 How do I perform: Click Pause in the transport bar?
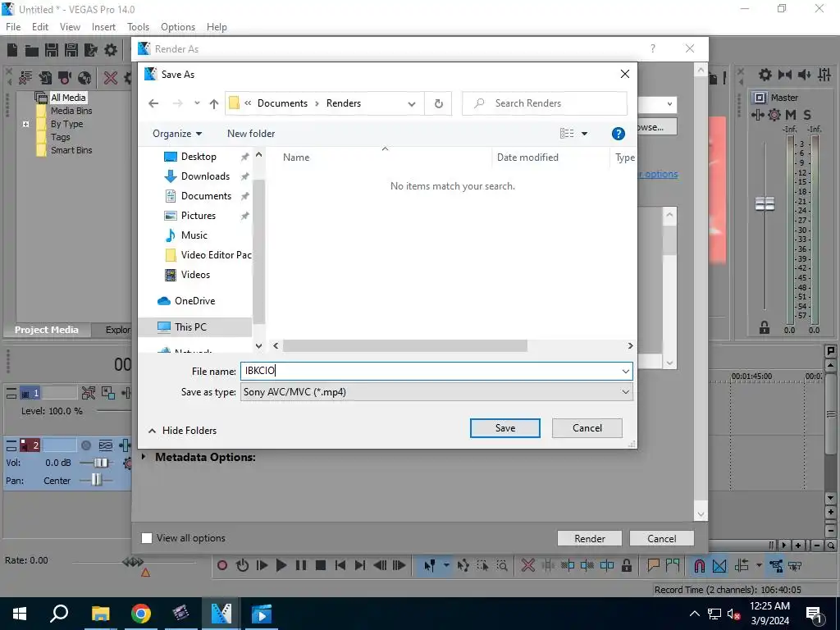pos(300,565)
